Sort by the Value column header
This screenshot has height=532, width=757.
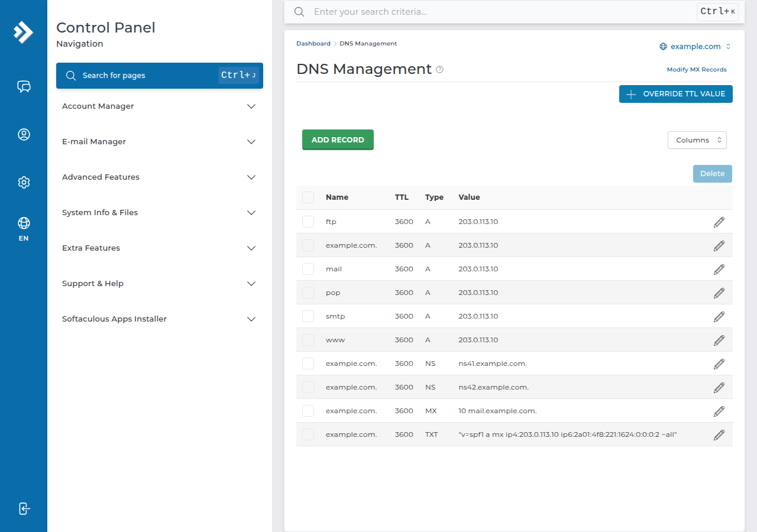469,197
